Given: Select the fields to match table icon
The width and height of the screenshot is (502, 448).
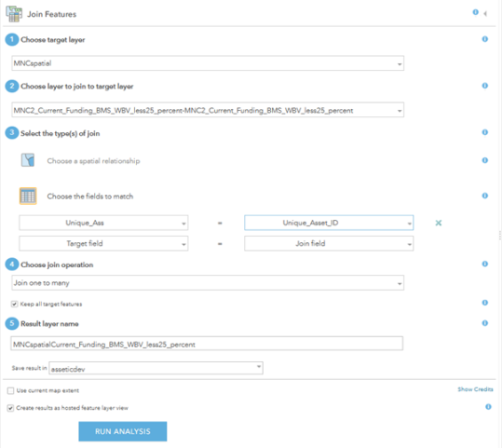Looking at the screenshot, I should tap(28, 196).
